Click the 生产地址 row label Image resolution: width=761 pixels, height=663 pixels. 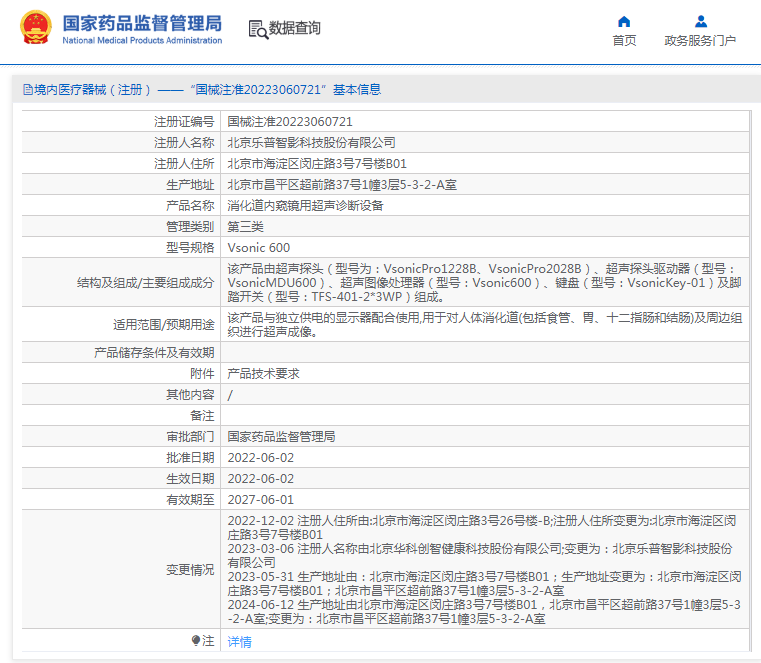pyautogui.click(x=190, y=184)
